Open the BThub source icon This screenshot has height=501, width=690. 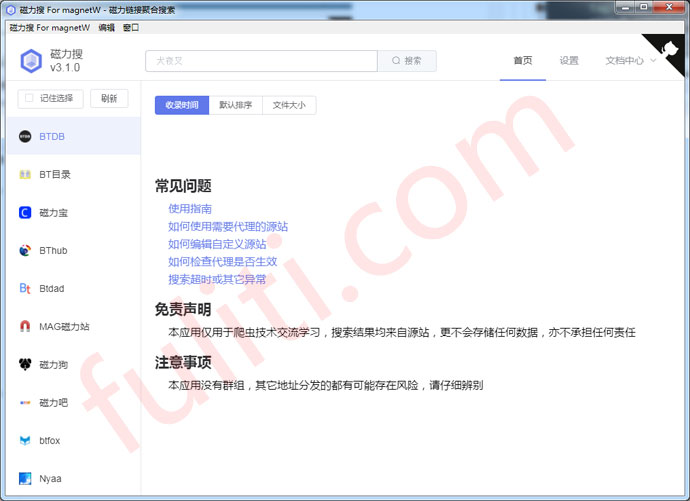click(x=25, y=250)
